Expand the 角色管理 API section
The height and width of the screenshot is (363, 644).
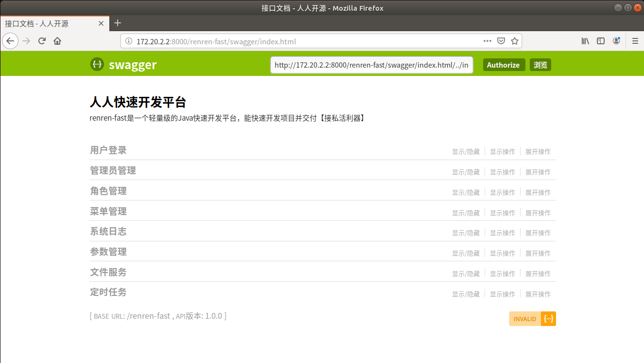108,191
